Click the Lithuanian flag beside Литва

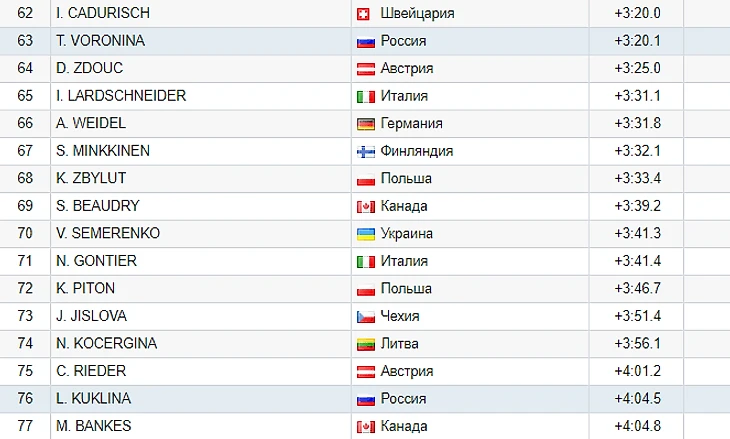click(365, 344)
